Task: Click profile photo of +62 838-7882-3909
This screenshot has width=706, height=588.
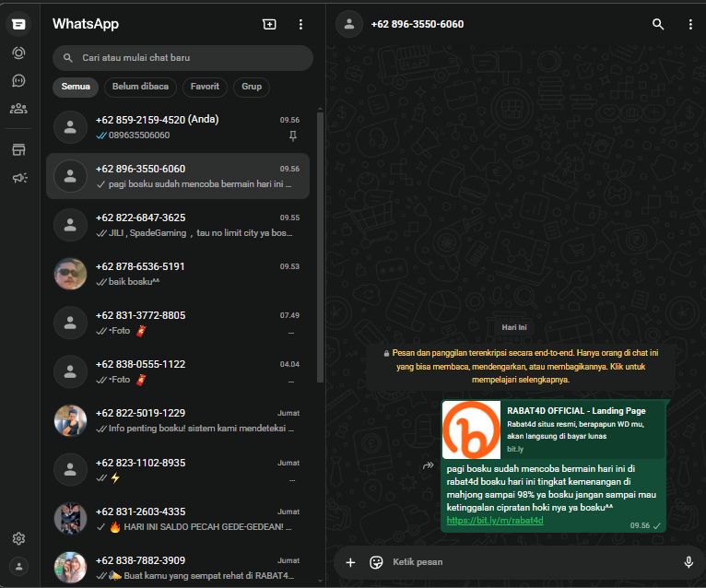Action: click(70, 568)
